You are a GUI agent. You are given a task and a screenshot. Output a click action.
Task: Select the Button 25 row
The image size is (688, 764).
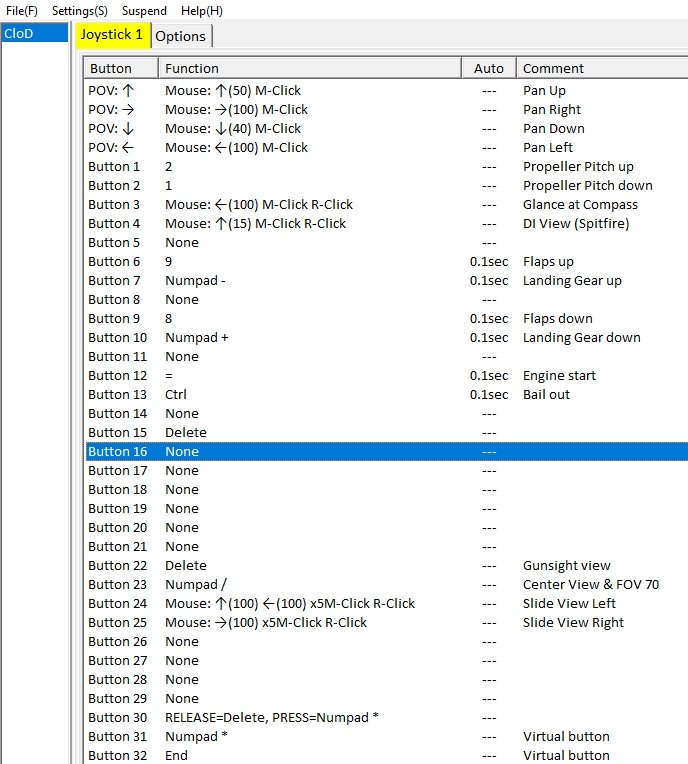pos(387,623)
